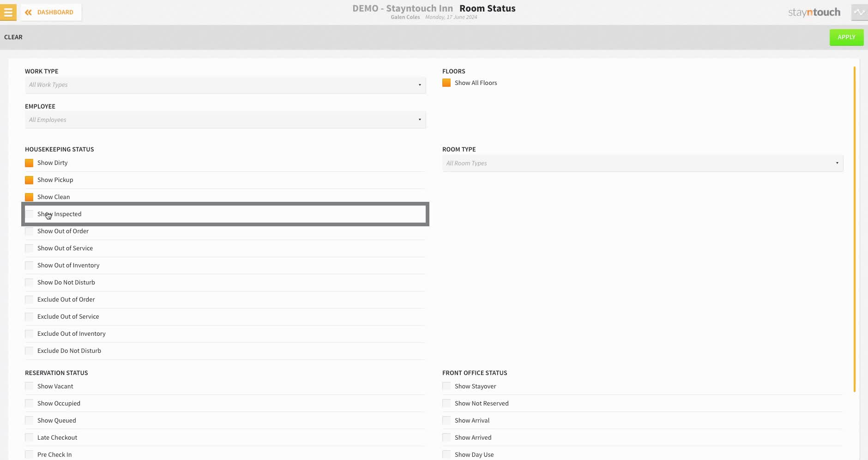Enable Show Arrival
Viewport: 868px width, 460px height.
[446, 420]
